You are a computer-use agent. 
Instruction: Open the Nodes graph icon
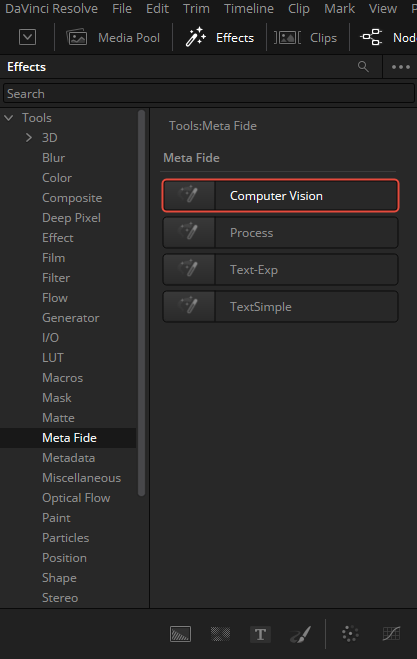371,37
